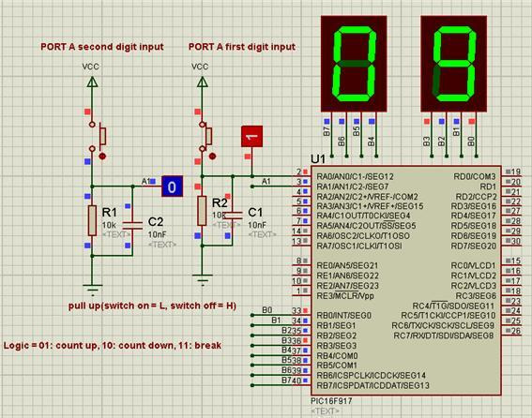532x418 pixels.
Task: Click pin RC4/T1G/SDO/SEG11
Action: pyautogui.click(x=454, y=306)
